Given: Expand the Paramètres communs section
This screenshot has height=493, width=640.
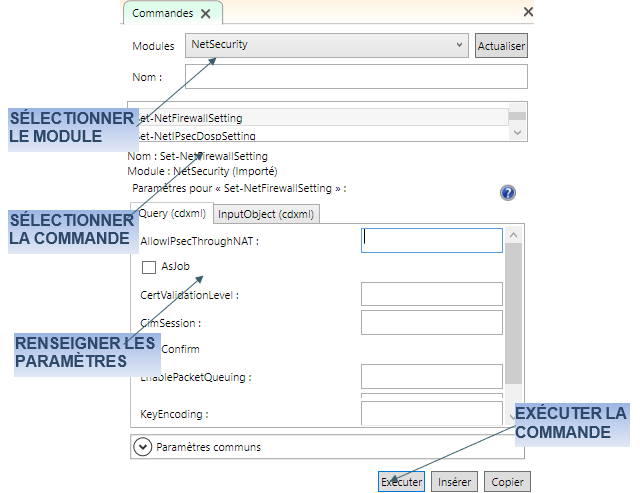Looking at the screenshot, I should (x=142, y=447).
